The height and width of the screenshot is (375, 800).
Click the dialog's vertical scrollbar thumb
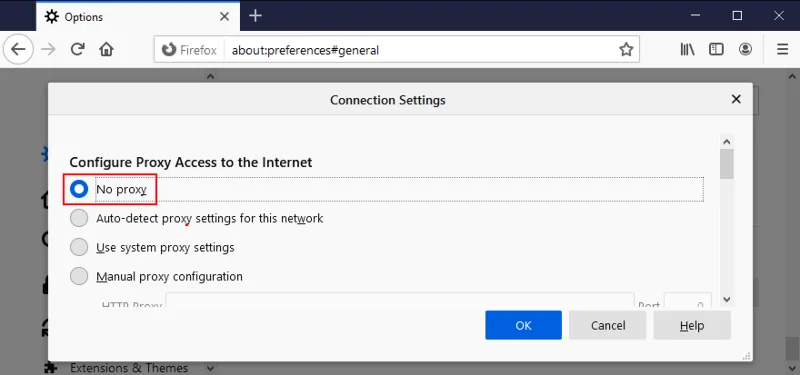tap(727, 164)
